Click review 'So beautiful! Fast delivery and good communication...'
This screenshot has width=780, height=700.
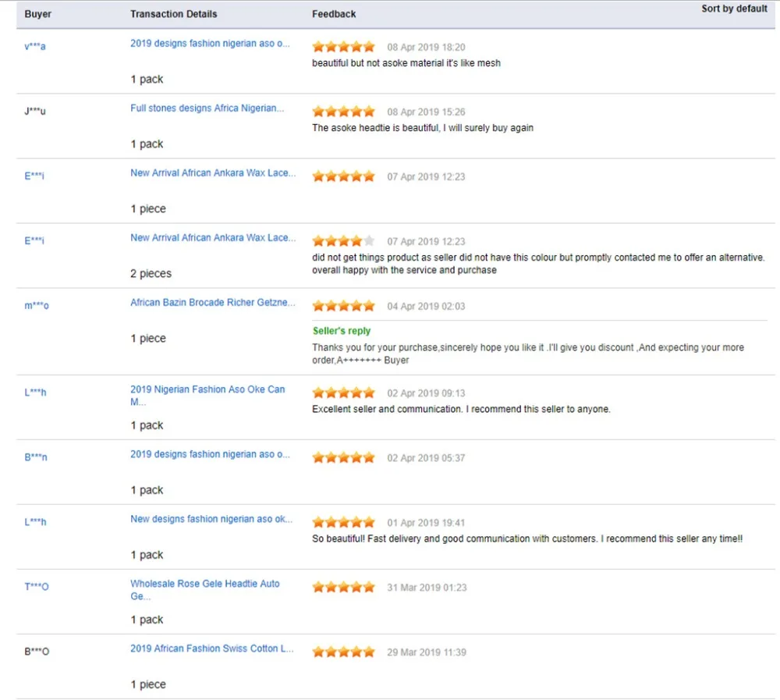pos(526,538)
